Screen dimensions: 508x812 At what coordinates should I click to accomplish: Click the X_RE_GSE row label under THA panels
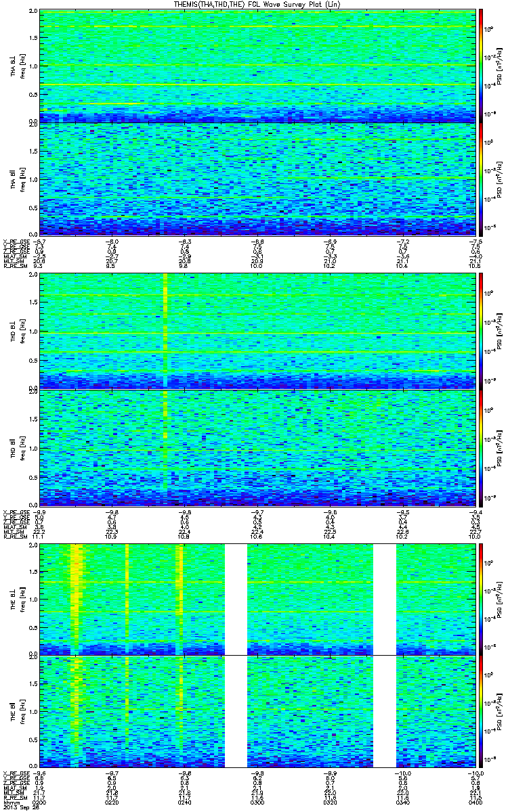tap(16, 240)
